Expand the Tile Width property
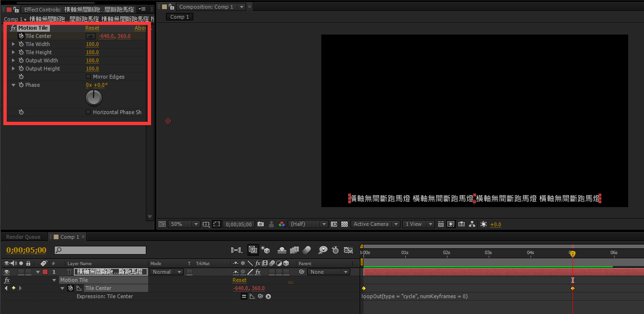The image size is (644, 314). coord(13,44)
